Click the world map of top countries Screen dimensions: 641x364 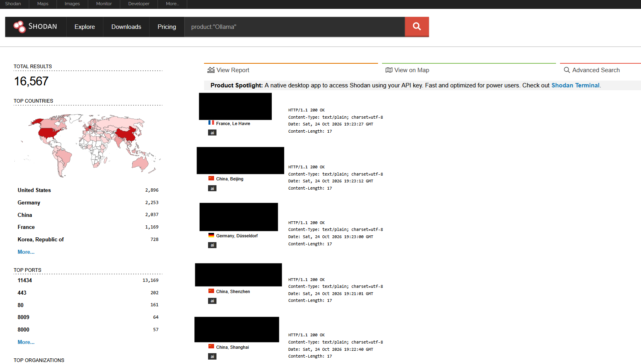(x=88, y=146)
